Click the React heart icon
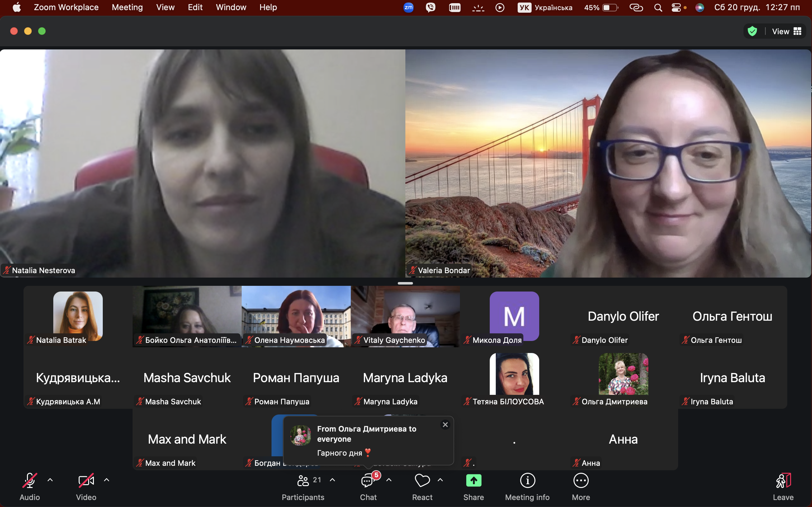This screenshot has height=507, width=812. pos(422,481)
